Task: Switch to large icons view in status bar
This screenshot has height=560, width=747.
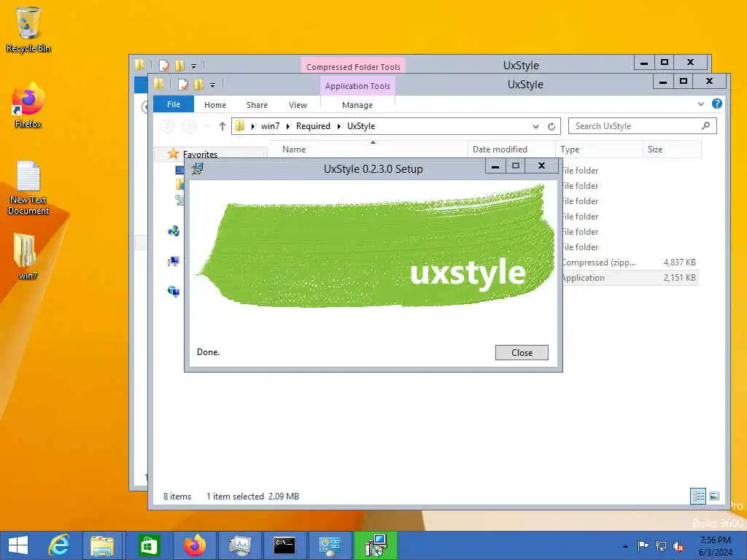Action: pyautogui.click(x=713, y=496)
